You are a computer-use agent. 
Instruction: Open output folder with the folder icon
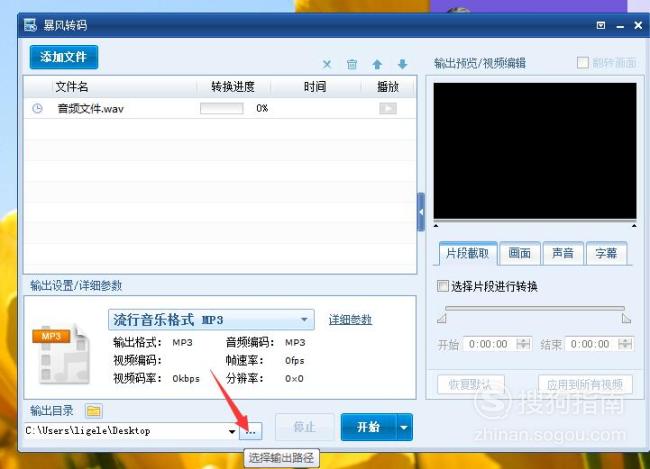94,411
